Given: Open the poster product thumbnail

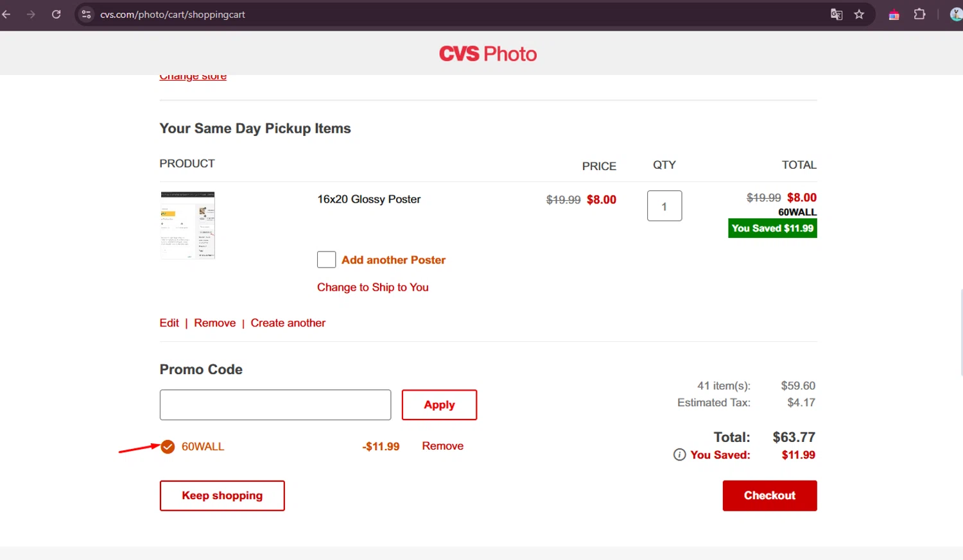Looking at the screenshot, I should pos(187,225).
